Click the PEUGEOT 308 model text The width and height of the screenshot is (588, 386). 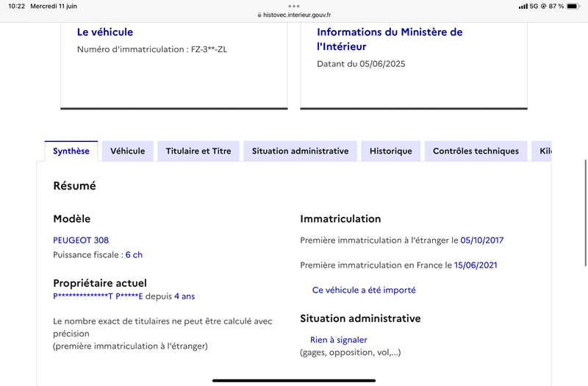click(x=81, y=240)
